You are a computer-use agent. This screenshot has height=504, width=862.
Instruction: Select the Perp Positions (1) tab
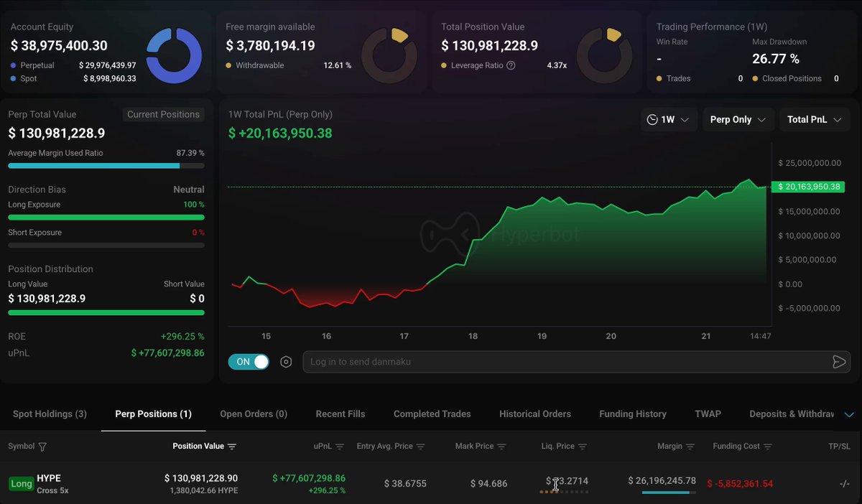click(x=153, y=414)
